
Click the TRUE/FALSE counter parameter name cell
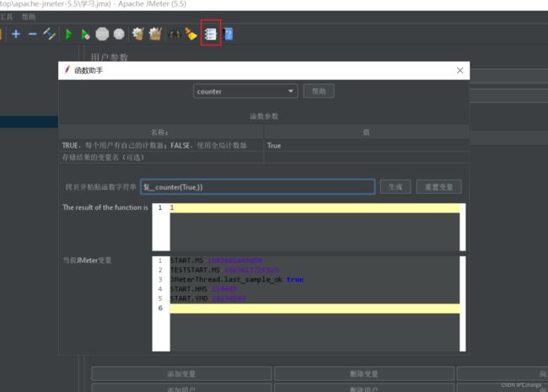coord(161,145)
